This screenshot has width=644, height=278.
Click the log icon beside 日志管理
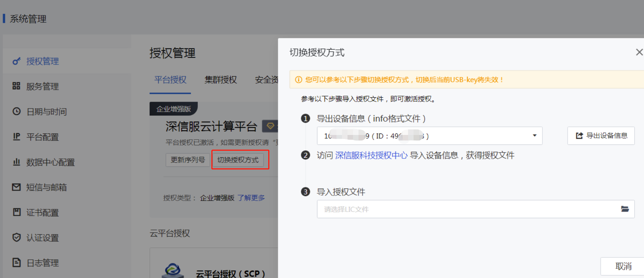click(17, 263)
